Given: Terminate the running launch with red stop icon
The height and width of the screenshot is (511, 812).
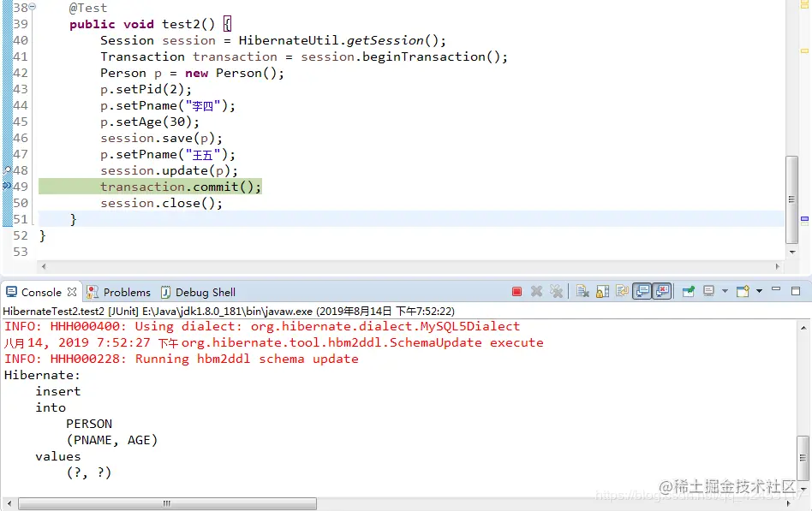Looking at the screenshot, I should pyautogui.click(x=516, y=292).
